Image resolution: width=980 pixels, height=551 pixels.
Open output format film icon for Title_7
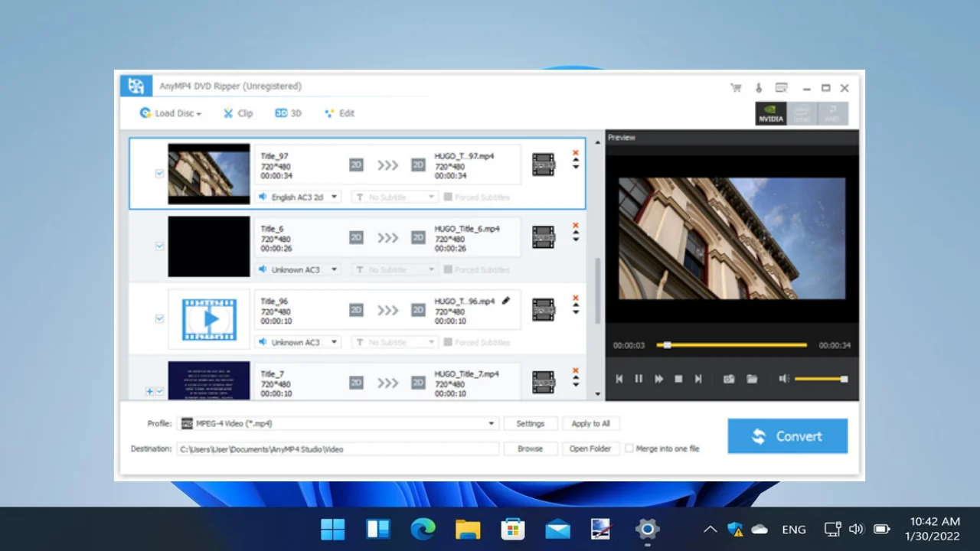[544, 382]
